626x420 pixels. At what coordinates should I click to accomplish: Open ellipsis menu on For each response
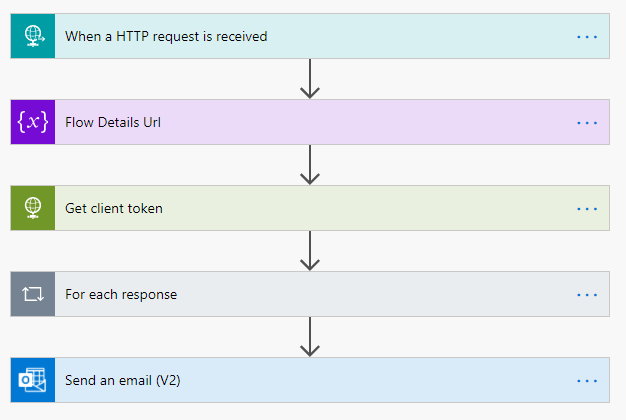coord(587,295)
